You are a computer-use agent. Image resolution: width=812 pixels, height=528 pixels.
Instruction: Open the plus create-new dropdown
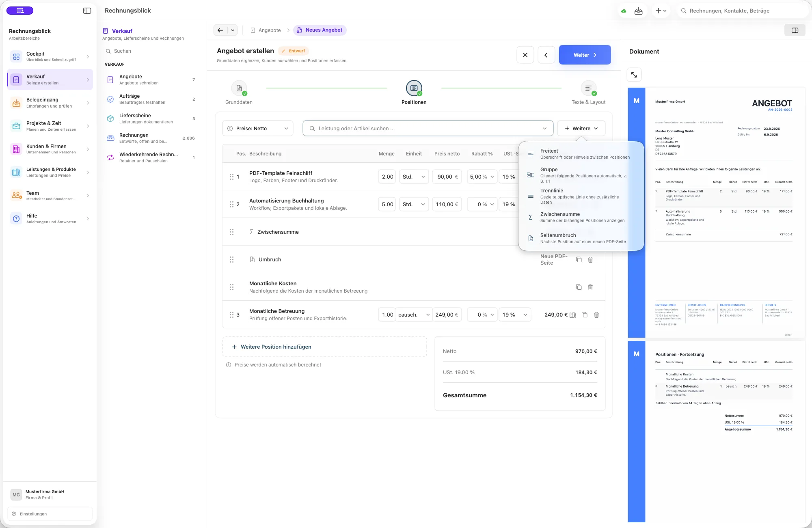pyautogui.click(x=661, y=11)
